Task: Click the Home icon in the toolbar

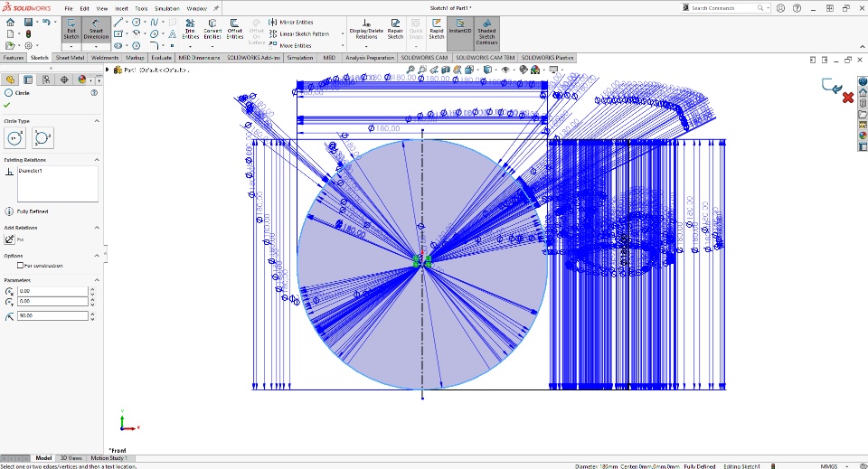Action: coord(10,22)
